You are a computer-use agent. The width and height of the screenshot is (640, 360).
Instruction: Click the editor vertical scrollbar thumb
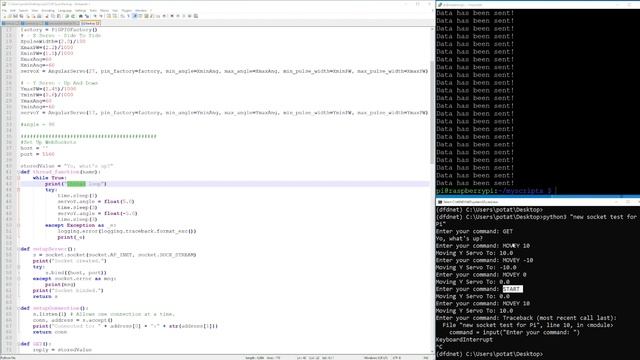(432, 112)
